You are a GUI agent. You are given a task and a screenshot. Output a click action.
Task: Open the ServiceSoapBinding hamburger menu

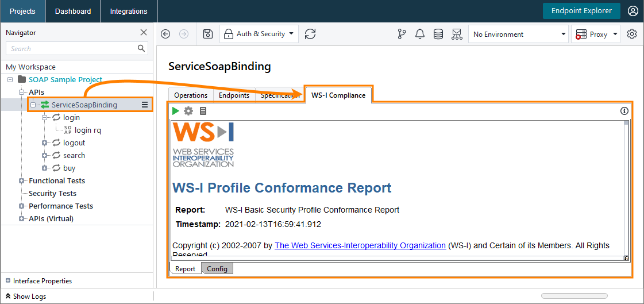pyautogui.click(x=145, y=105)
